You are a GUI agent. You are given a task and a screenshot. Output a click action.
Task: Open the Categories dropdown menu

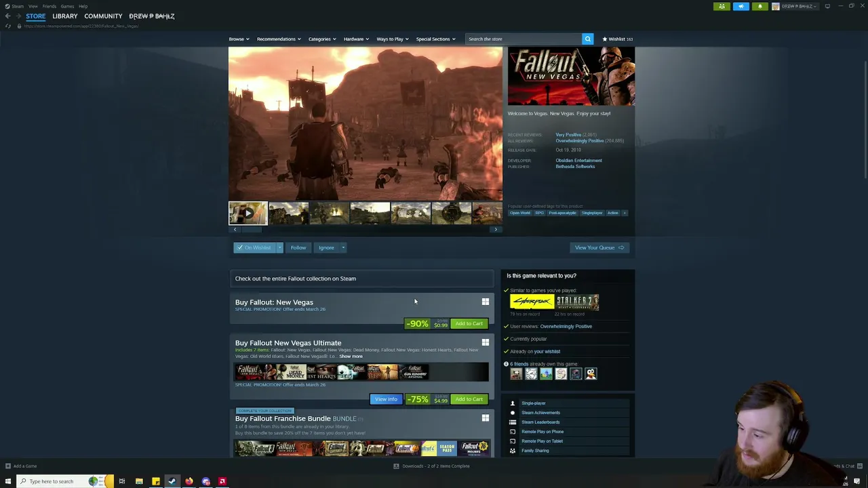[322, 39]
